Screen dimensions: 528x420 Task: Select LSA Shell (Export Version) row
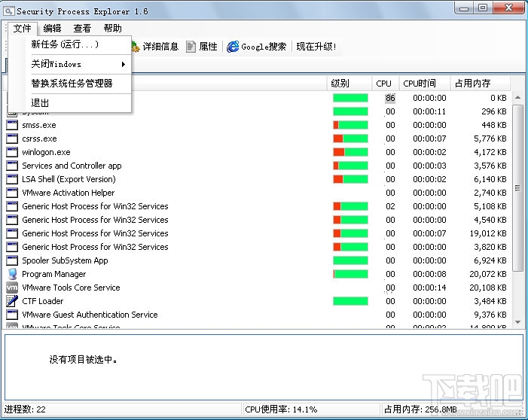click(x=258, y=179)
